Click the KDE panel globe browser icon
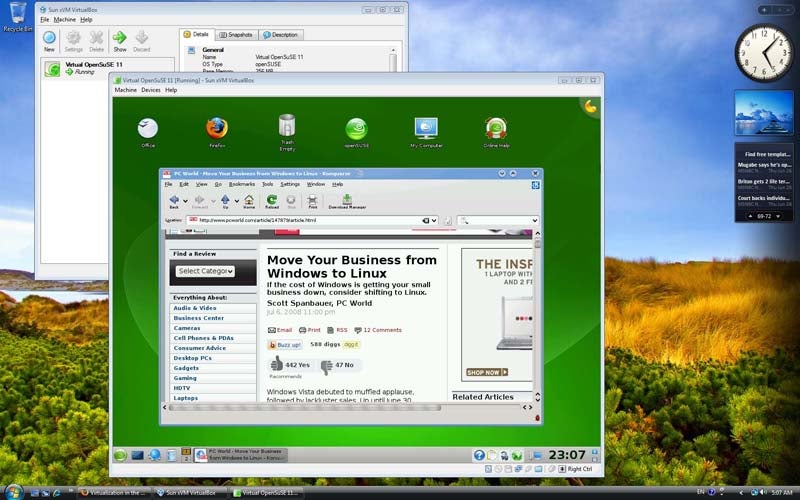The height and width of the screenshot is (500, 800). [155, 455]
